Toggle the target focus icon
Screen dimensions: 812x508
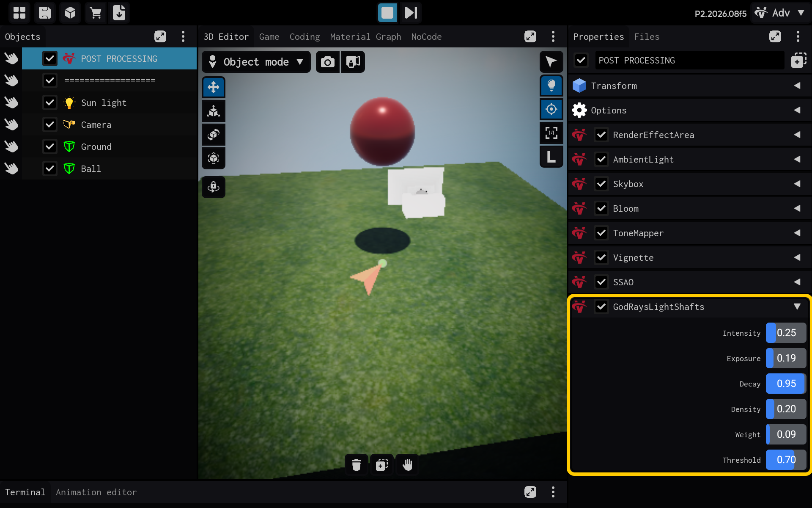[x=551, y=109]
